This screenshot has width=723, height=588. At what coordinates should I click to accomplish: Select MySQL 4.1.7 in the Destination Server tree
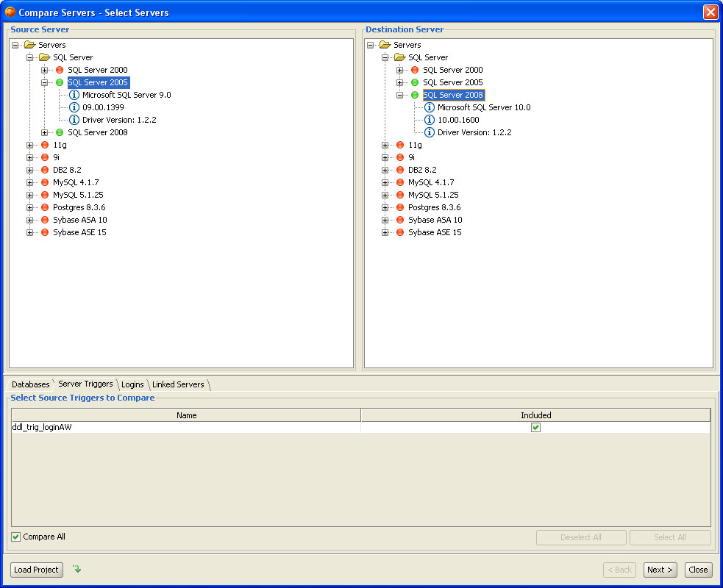pyautogui.click(x=431, y=182)
